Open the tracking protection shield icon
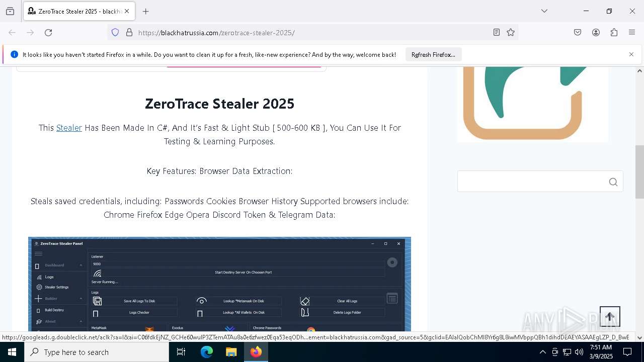The image size is (644, 362). tap(115, 33)
